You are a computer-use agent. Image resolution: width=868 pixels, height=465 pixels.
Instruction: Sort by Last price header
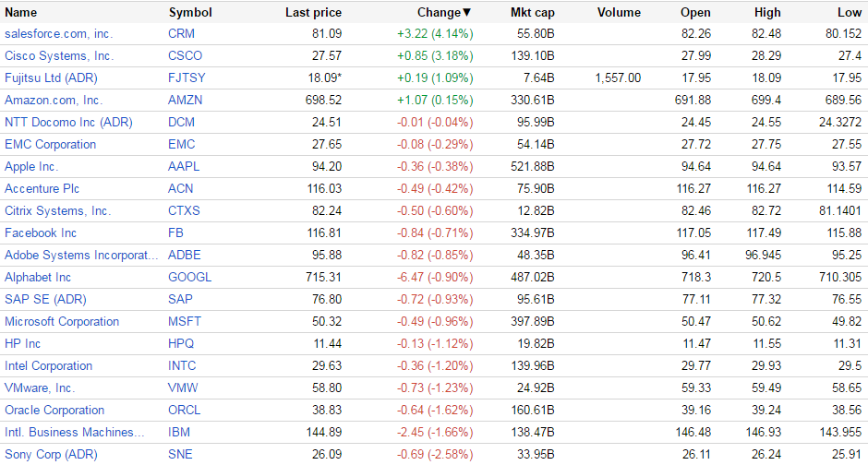313,13
